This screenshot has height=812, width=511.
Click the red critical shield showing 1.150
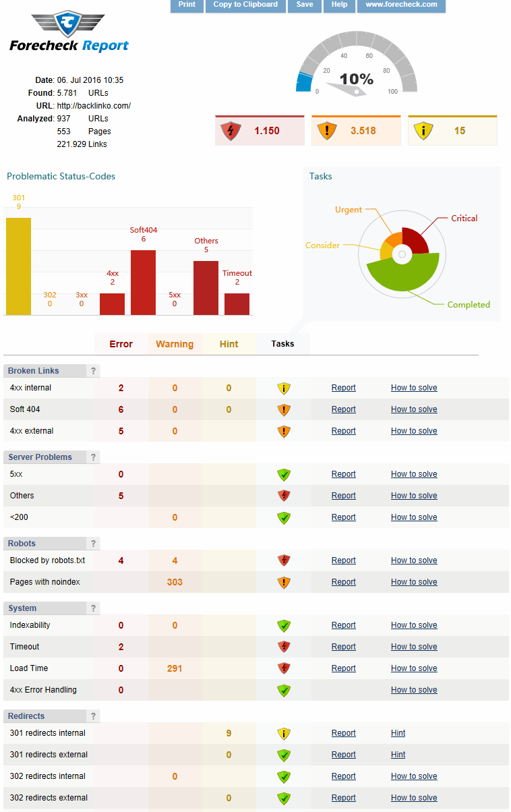click(x=231, y=131)
